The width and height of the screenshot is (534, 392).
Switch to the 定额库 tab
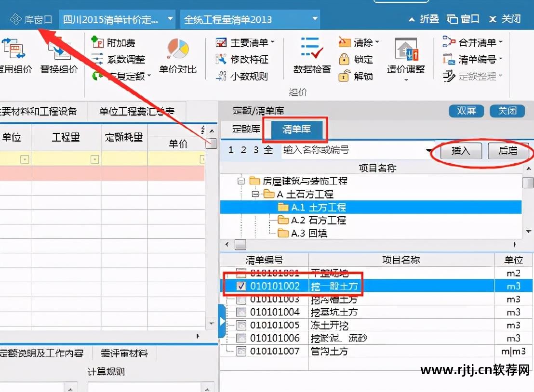coord(246,129)
